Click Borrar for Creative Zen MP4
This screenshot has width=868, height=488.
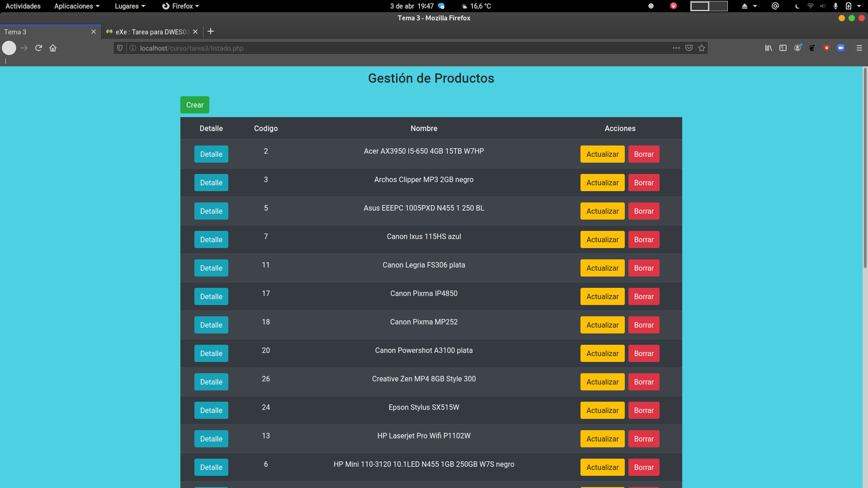click(644, 382)
